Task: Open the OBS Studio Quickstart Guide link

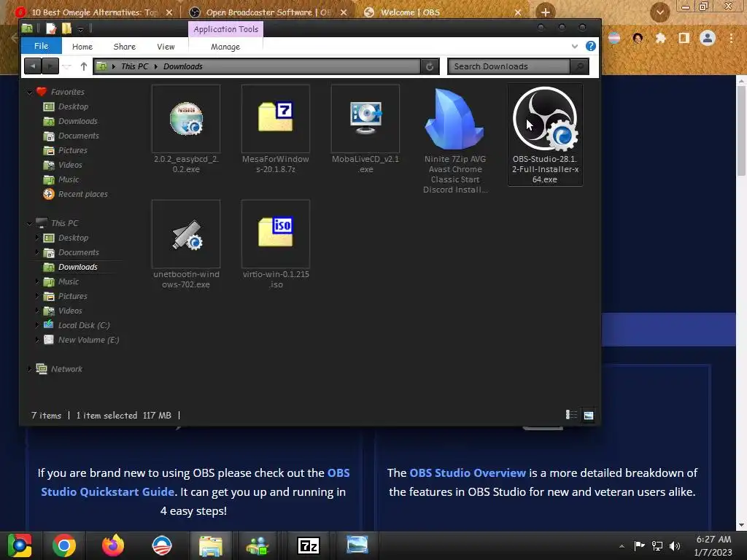Action: (x=196, y=483)
